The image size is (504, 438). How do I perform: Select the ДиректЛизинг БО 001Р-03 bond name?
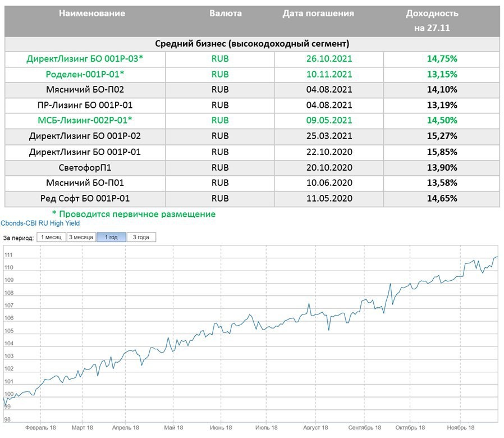(88, 58)
